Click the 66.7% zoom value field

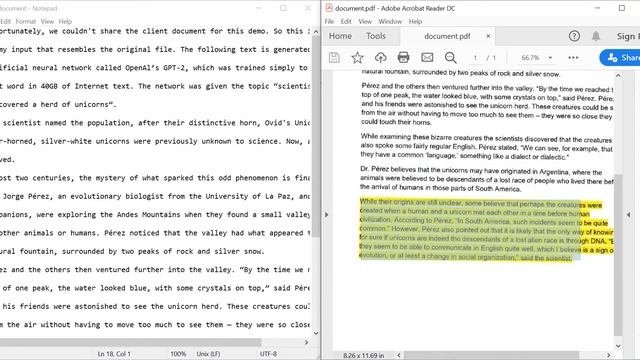[530, 58]
